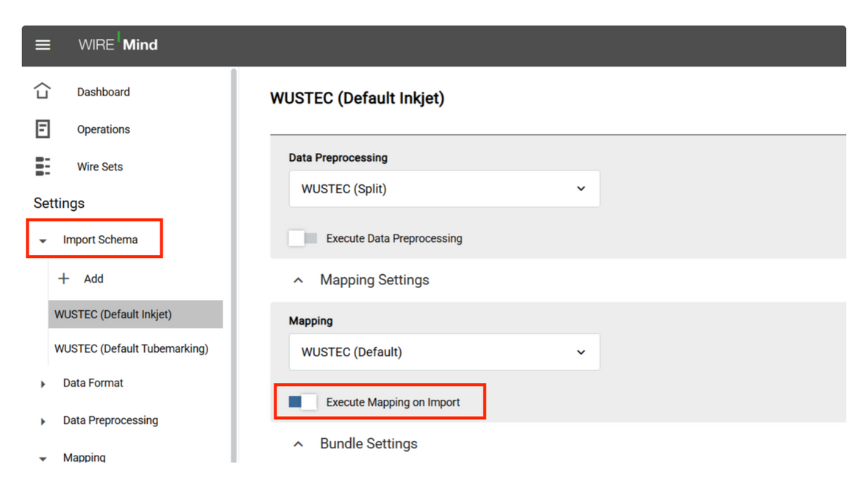This screenshot has height=488, width=868.
Task: Click the Bundle Settings section header
Action: [x=369, y=444]
